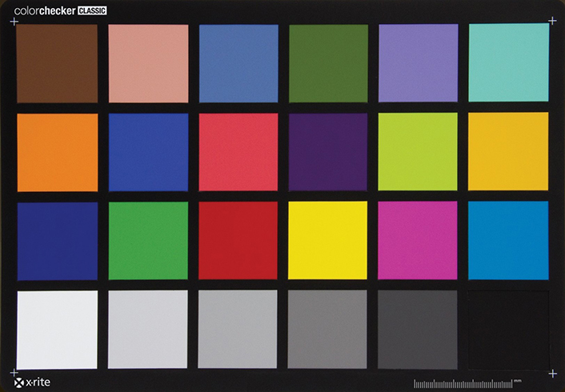Image resolution: width=565 pixels, height=392 pixels.
Task: Click the top-left crosshair registration mark
Action: coord(14,21)
